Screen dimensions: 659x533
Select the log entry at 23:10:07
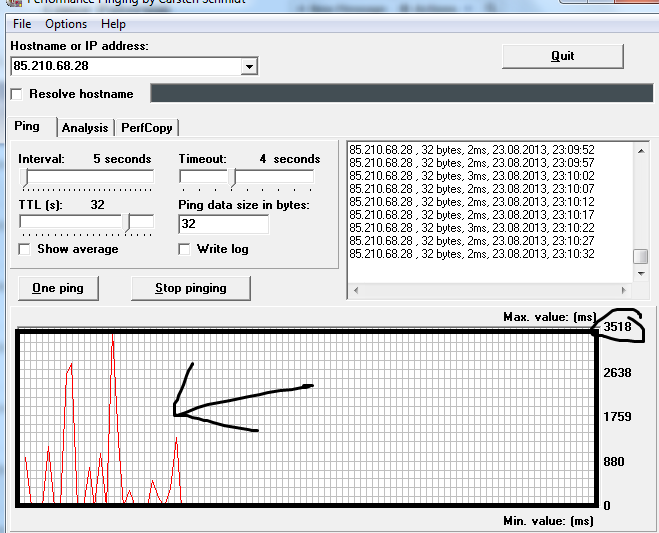point(472,189)
